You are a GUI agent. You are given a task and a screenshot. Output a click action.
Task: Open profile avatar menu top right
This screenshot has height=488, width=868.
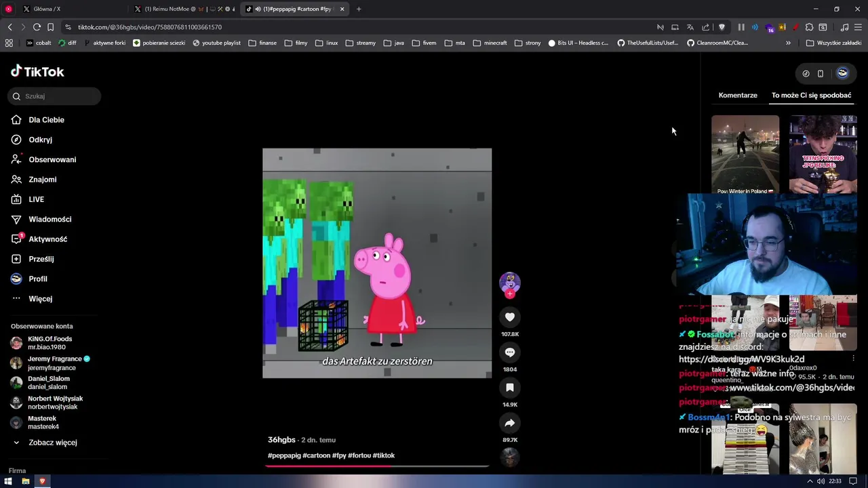click(x=842, y=73)
